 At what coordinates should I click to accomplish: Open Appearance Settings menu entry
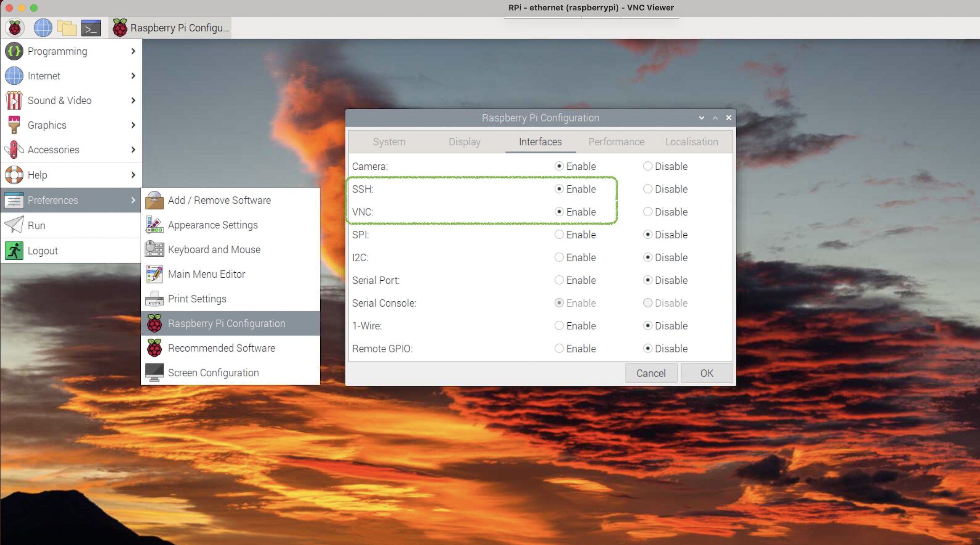pos(231,225)
